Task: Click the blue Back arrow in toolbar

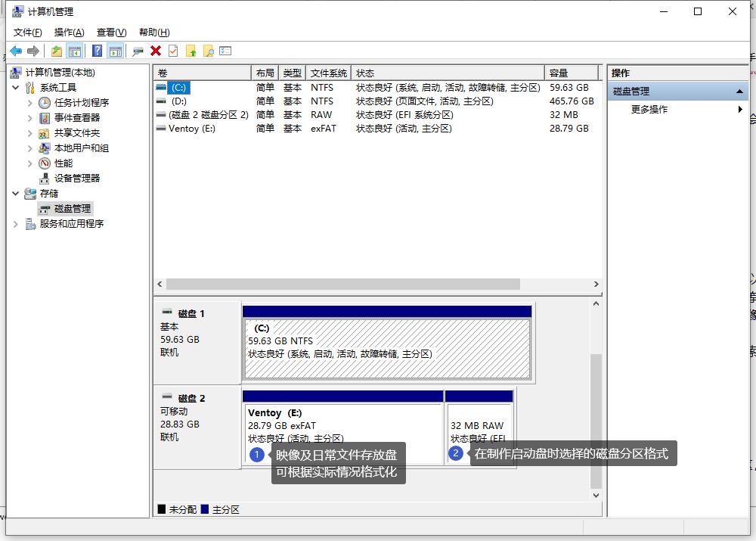Action: pos(16,51)
